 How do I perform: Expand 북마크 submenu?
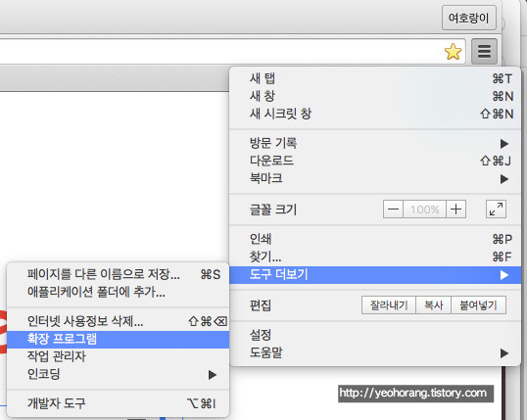[375, 178]
